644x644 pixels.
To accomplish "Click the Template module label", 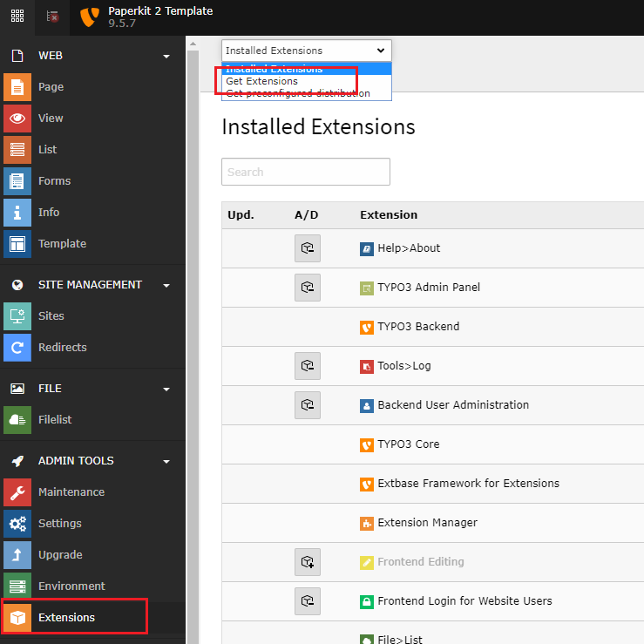I will [62, 243].
